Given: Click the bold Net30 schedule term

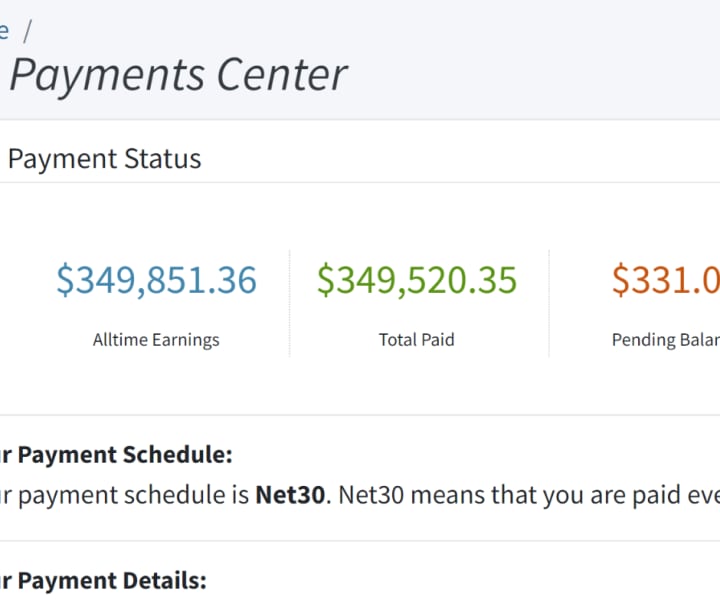Looking at the screenshot, I should click(291, 495).
